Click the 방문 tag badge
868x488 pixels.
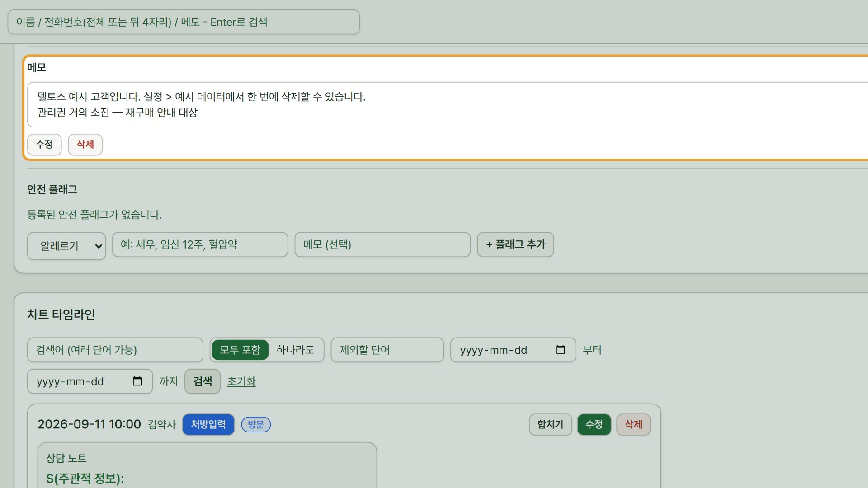256,424
